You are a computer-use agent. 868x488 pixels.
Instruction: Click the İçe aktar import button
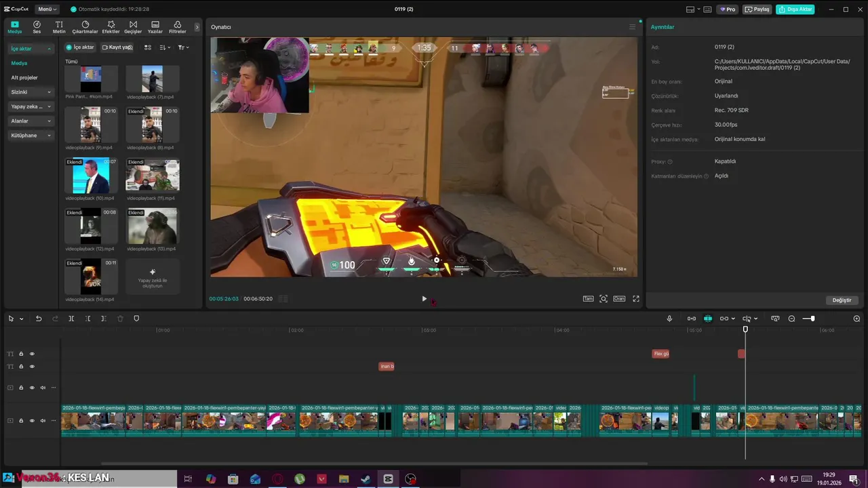pyautogui.click(x=80, y=47)
